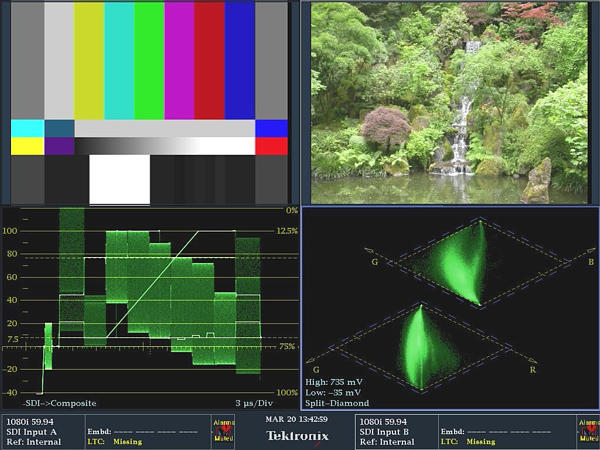The width and height of the screenshot is (600, 450).
Task: Select the SDI Input B status panel
Action: pyautogui.click(x=392, y=431)
